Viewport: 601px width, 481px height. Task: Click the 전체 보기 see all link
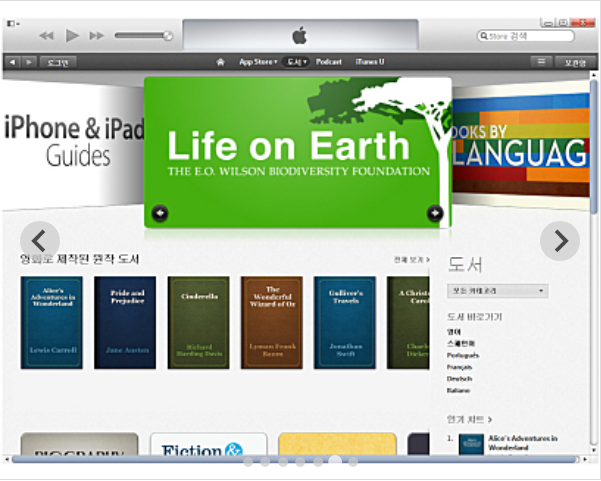pyautogui.click(x=412, y=259)
